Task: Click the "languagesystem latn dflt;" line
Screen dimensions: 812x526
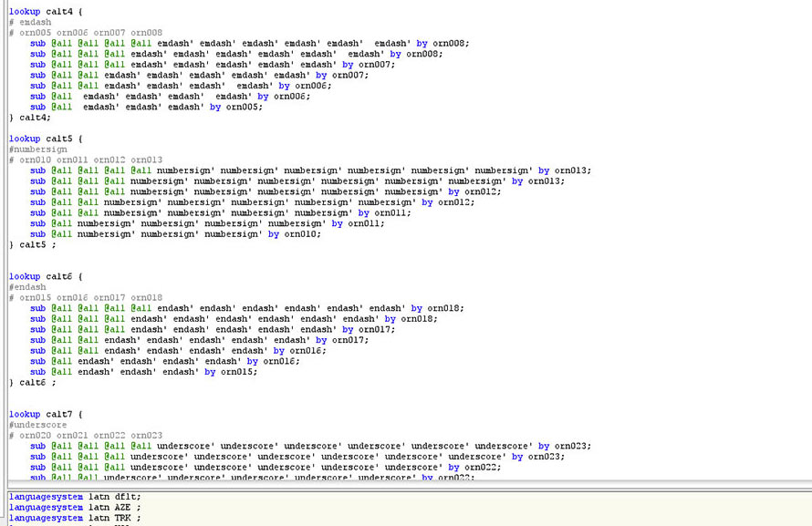Action: (69, 496)
